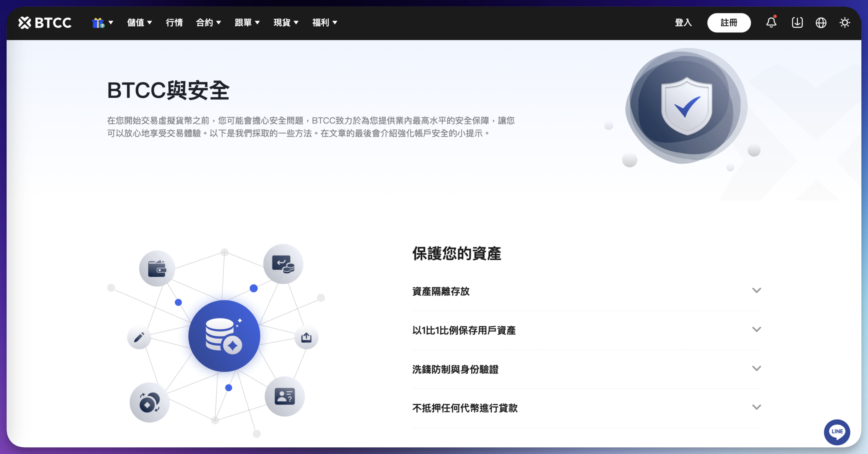Open the 合約 dropdown menu
The image size is (868, 454).
tap(209, 23)
